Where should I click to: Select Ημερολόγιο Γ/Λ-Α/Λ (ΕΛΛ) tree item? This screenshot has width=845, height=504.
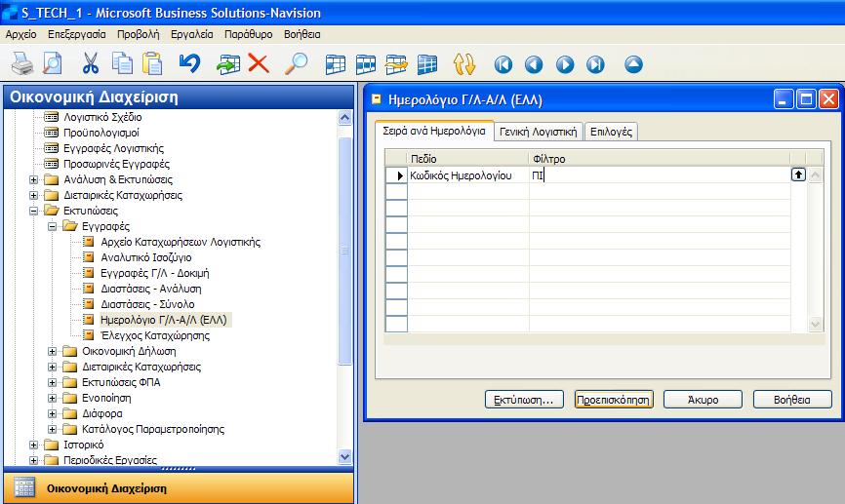[164, 320]
